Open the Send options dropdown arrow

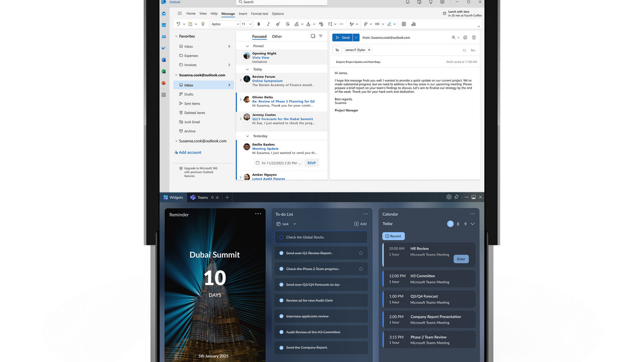pos(356,38)
